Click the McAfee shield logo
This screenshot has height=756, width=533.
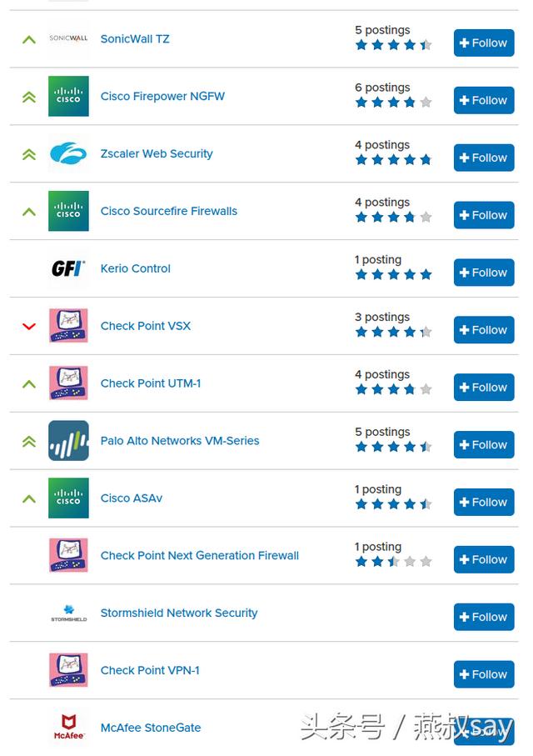pos(68,728)
